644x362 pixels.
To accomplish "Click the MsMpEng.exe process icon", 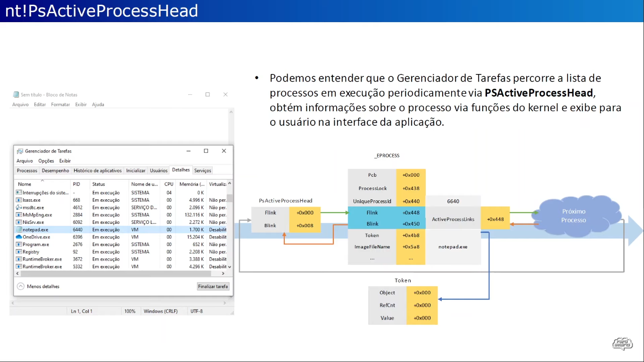I will pos(19,215).
